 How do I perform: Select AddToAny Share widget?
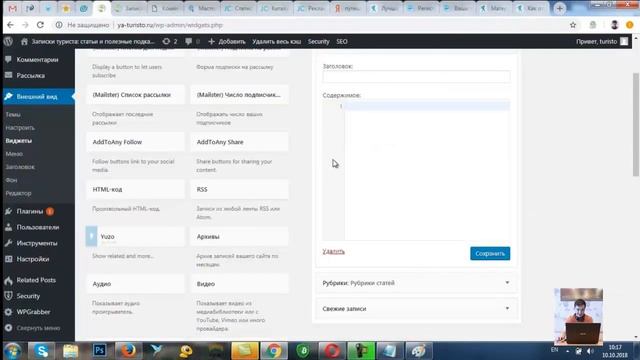[x=239, y=142]
